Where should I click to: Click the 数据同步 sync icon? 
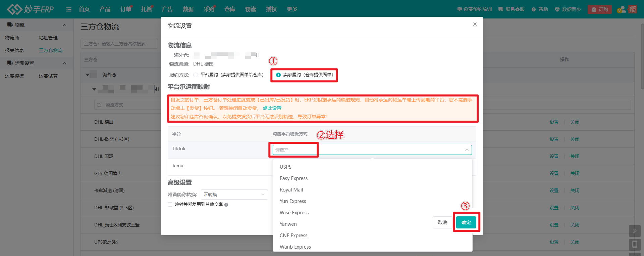[x=557, y=9]
